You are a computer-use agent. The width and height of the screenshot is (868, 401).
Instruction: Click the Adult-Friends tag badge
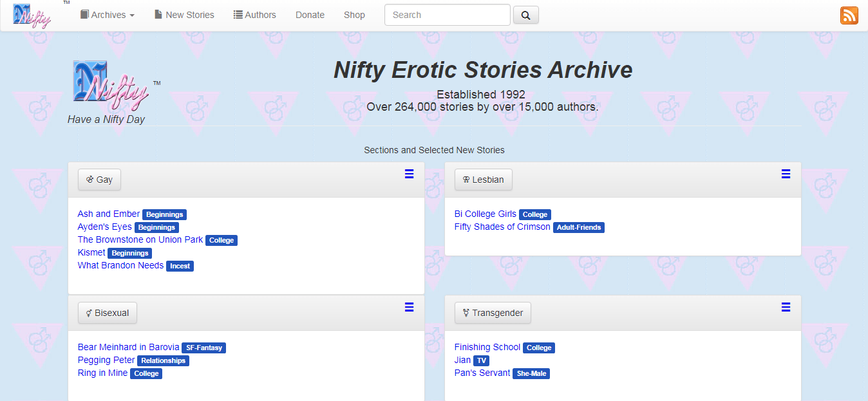(579, 227)
